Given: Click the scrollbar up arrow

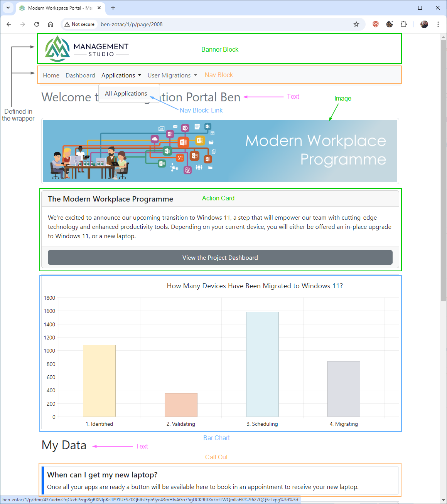Looking at the screenshot, I should tap(443, 36).
